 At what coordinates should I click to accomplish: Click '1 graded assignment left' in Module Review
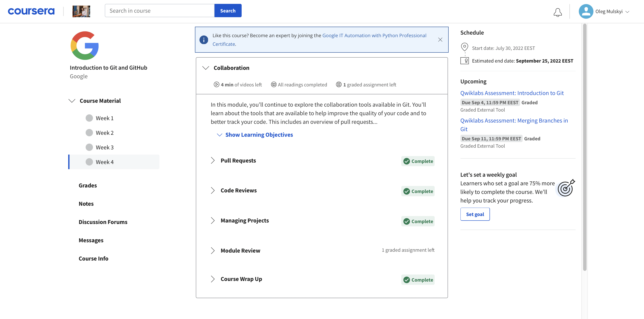408,250
